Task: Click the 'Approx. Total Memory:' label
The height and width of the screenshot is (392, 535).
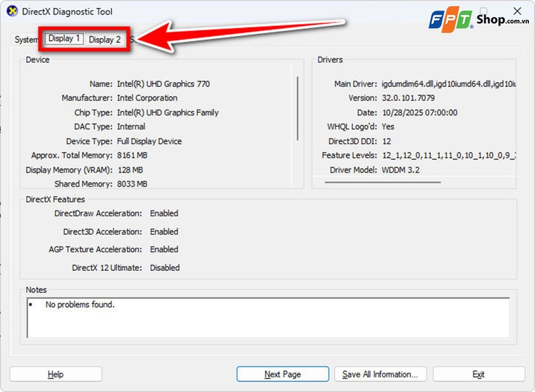Action: [x=72, y=155]
